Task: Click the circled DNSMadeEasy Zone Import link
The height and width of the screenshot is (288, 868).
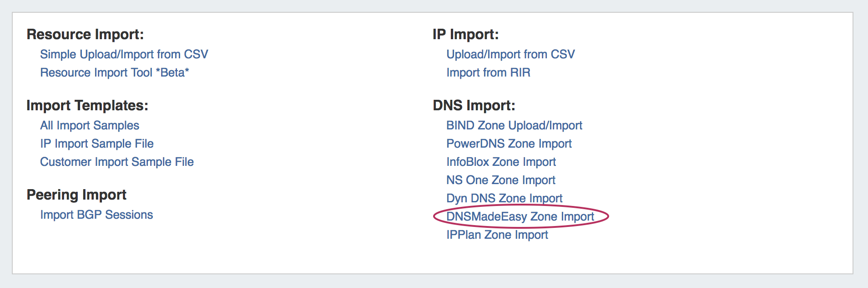Action: pos(520,216)
